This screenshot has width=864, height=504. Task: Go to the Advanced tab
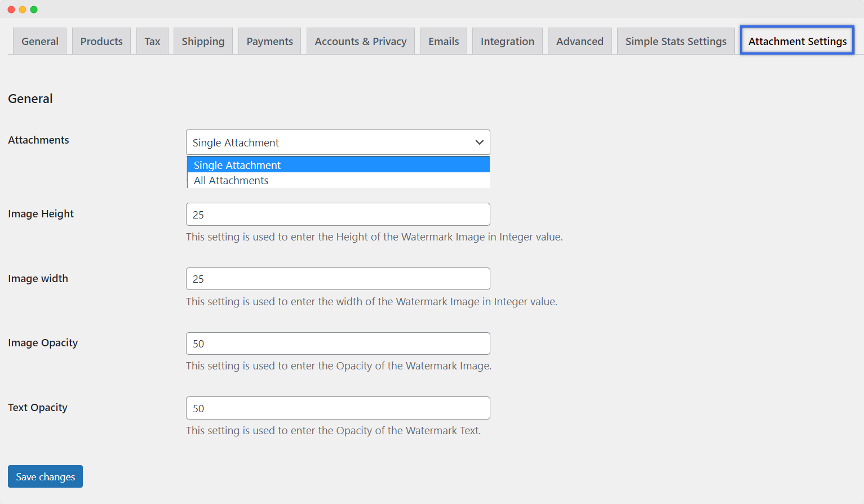click(579, 41)
